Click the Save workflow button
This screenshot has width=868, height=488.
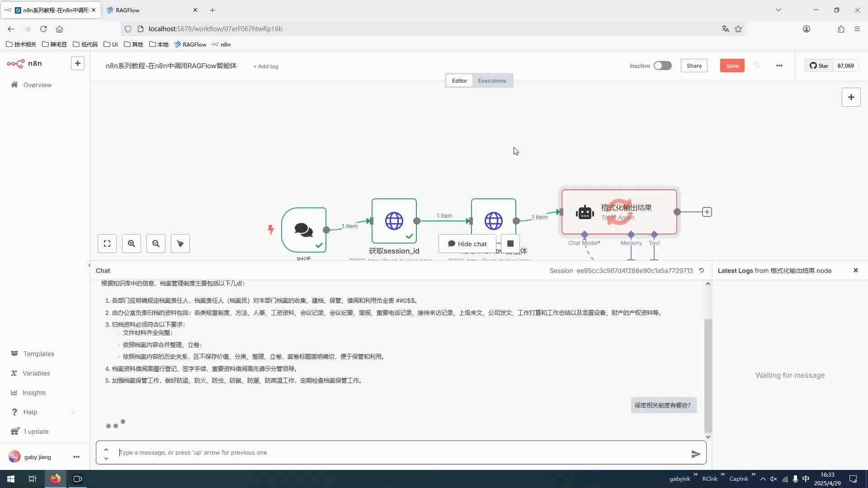(x=732, y=66)
